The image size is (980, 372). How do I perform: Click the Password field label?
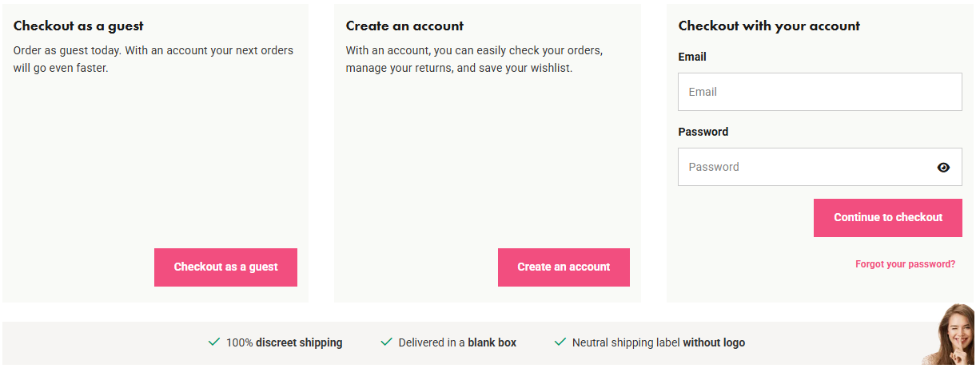(x=703, y=132)
